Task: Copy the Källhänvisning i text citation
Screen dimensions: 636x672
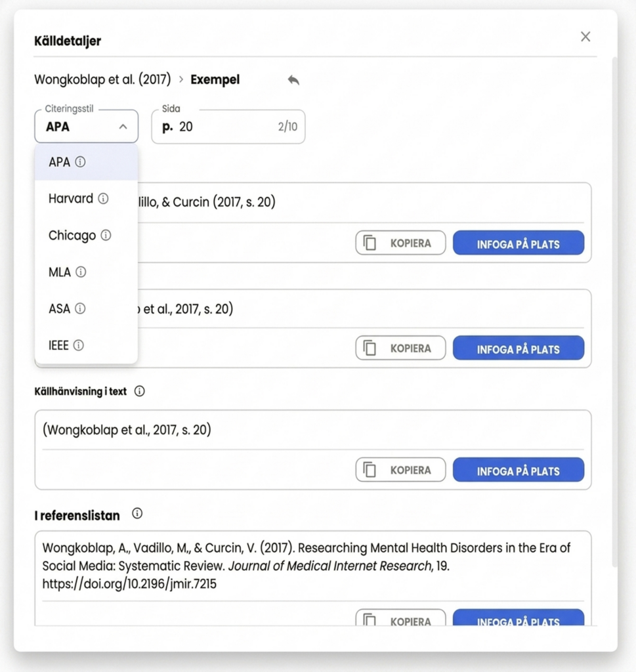Action: [x=400, y=470]
